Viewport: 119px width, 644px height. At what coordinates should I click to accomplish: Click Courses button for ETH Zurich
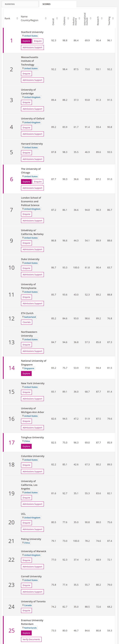27,322
